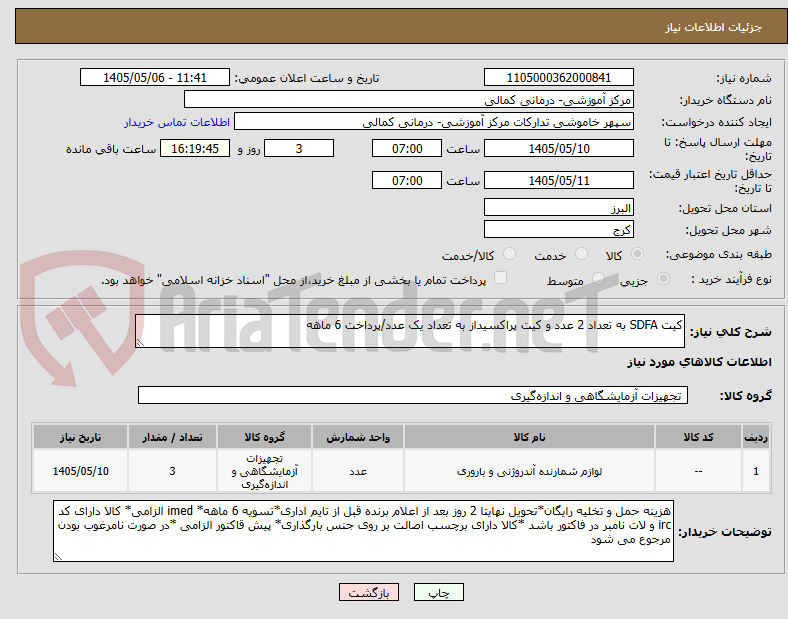Click the تاریخ نیاز column header
The height and width of the screenshot is (619, 788).
click(80, 437)
